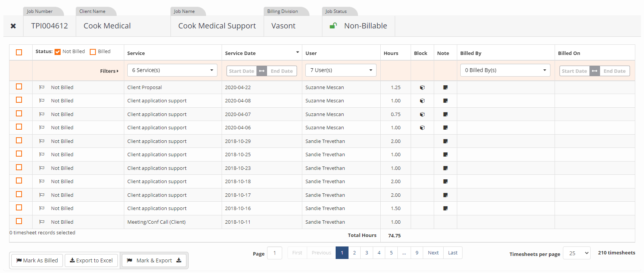Click the flag icon on the 2020-04-07 row

pos(42,114)
